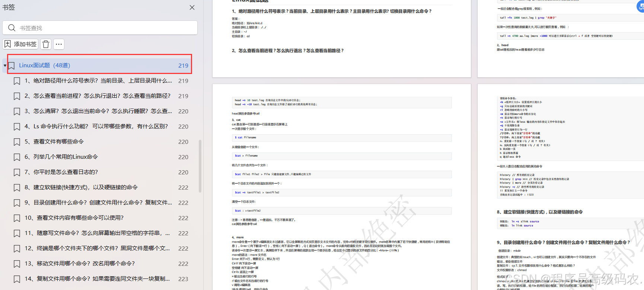The height and width of the screenshot is (290, 644).
Task: Click the blue floating icon at top-right corner
Action: (640, 7)
